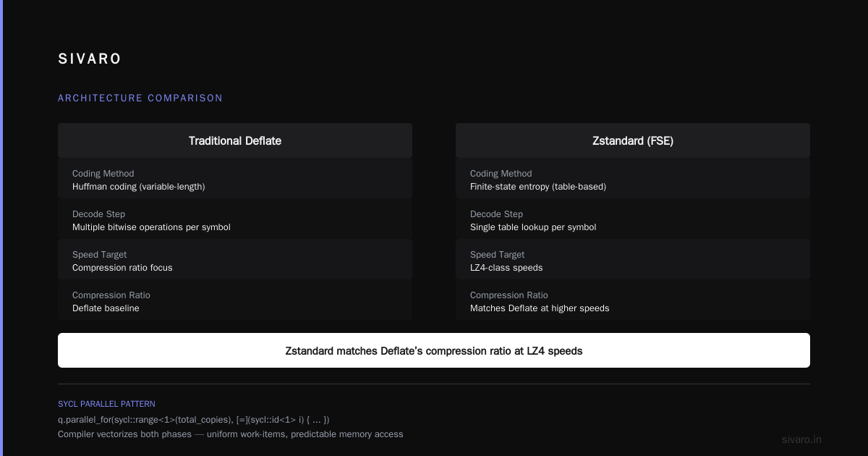Screen dimensions: 868x456
Task: Select the Finite-state entropy row
Action: click(633, 180)
